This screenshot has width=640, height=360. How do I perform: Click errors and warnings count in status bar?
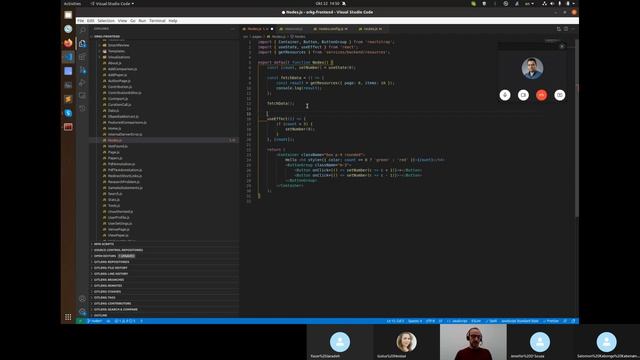pos(125,321)
